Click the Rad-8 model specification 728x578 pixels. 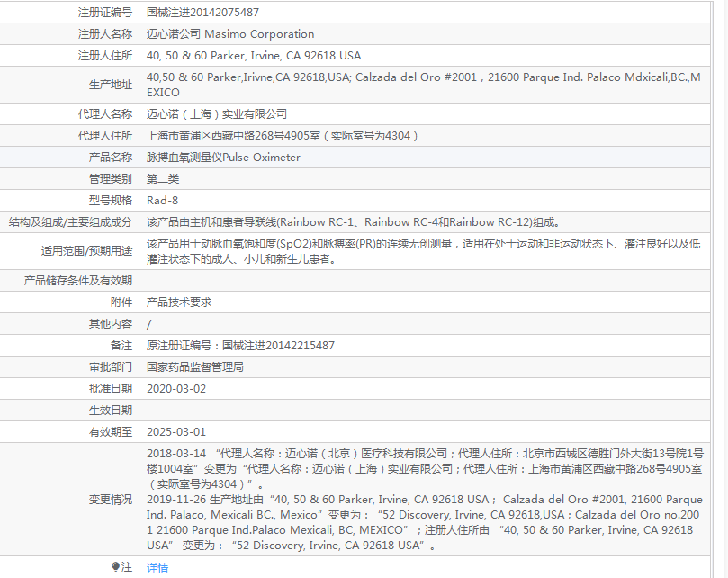pos(163,201)
